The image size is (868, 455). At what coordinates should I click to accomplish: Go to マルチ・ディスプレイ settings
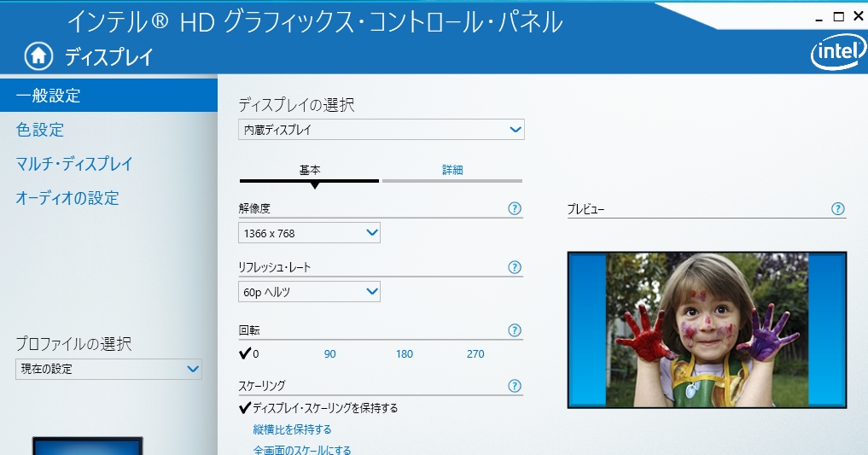74,164
